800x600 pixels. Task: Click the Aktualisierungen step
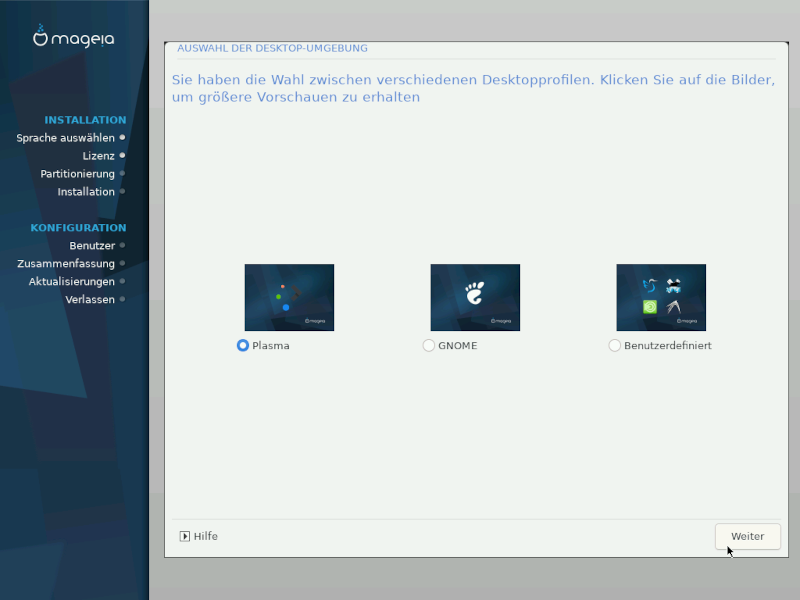[71, 282]
